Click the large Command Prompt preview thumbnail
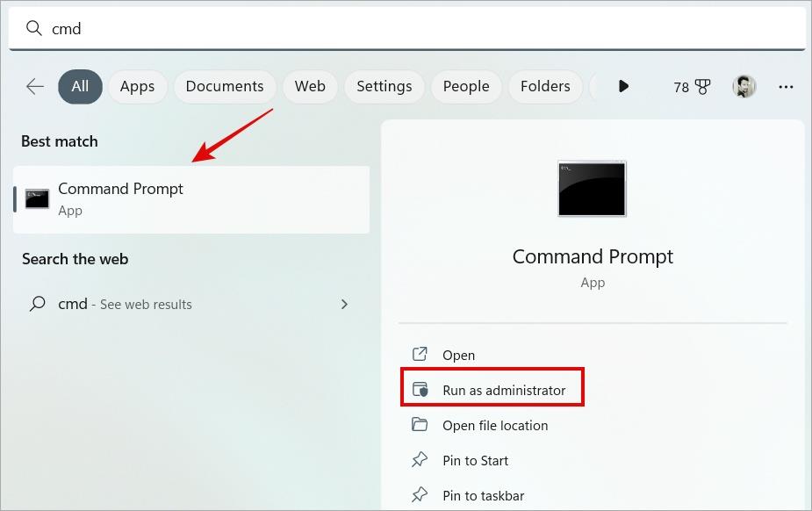 click(x=592, y=189)
